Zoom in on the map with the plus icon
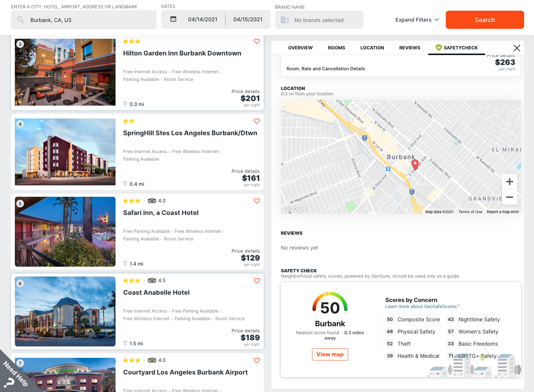534x392 pixels. click(509, 181)
